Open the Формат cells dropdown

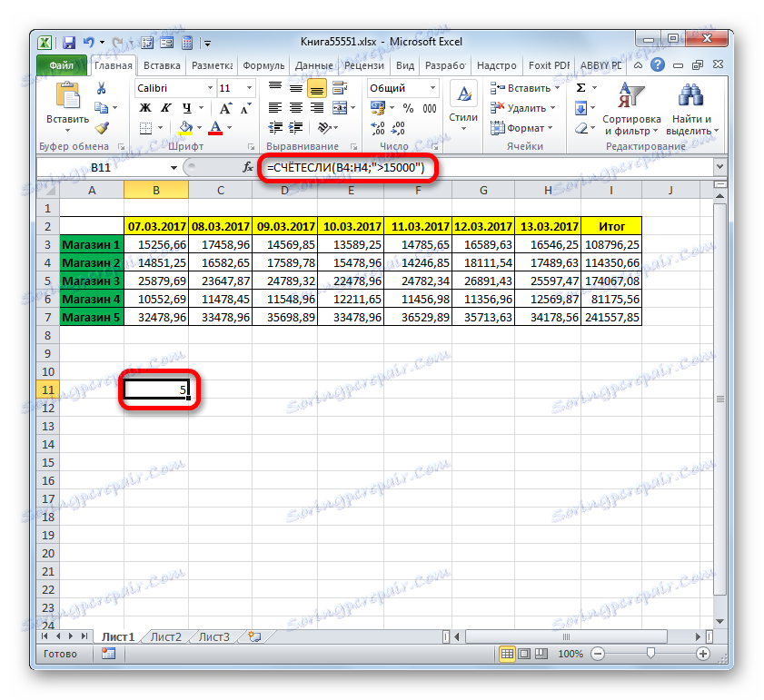(521, 128)
